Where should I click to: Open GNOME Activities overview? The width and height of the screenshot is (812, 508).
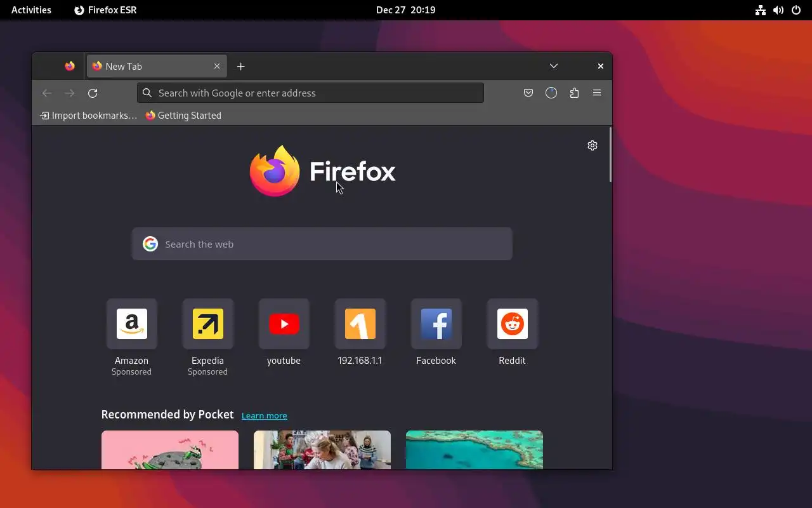click(31, 10)
